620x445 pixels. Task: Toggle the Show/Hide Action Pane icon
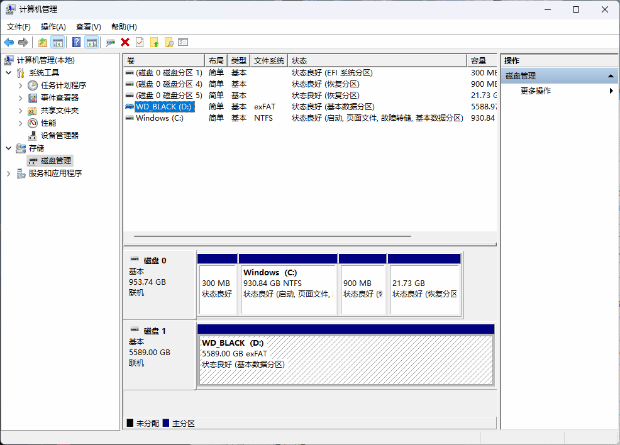[x=92, y=42]
